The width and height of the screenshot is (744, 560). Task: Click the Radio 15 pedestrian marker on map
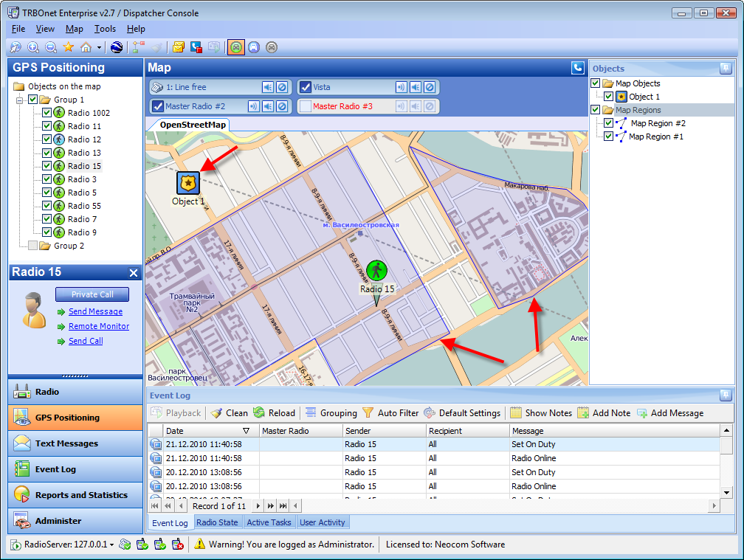pyautogui.click(x=376, y=271)
